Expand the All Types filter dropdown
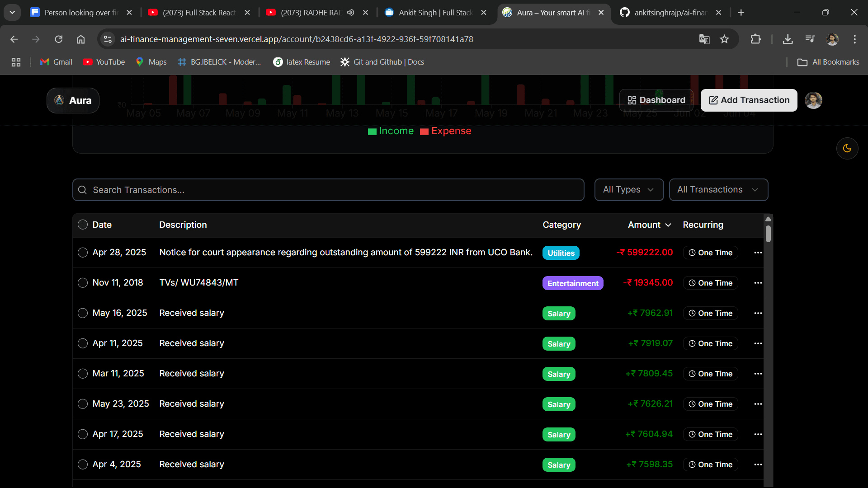 [629, 190]
